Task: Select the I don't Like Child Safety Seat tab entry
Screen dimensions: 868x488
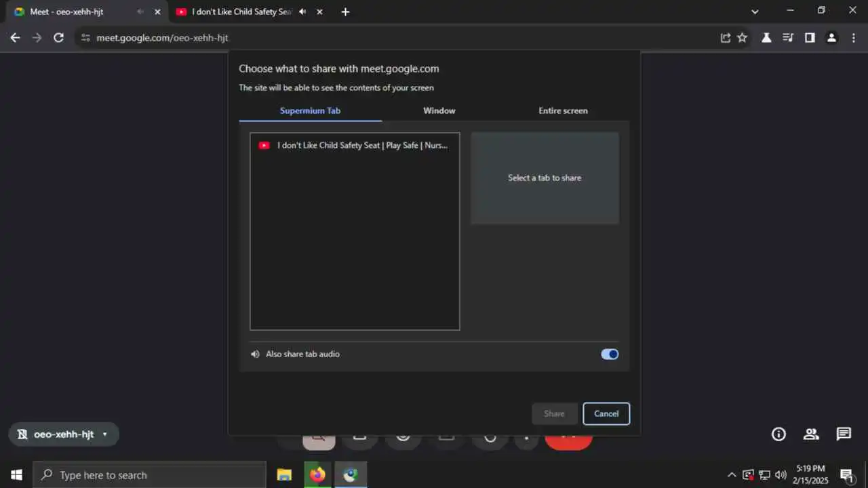Action: click(355, 145)
